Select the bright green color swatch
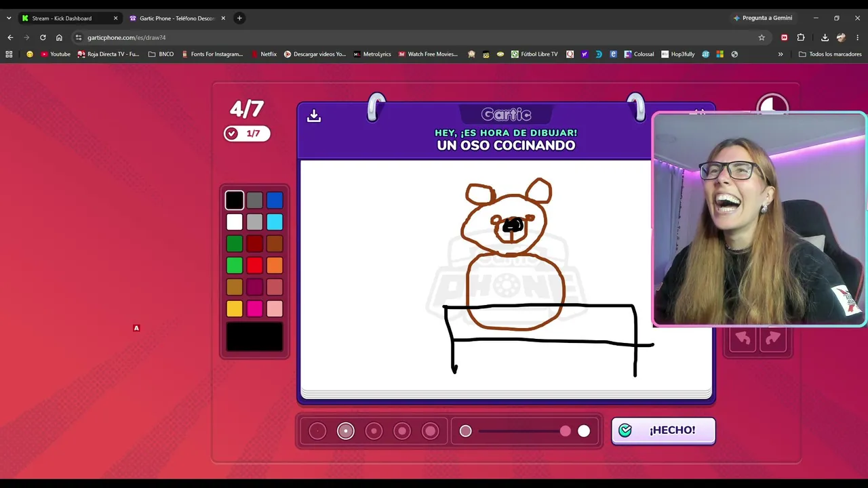Screen dimensions: 868x488 [x=235, y=265]
